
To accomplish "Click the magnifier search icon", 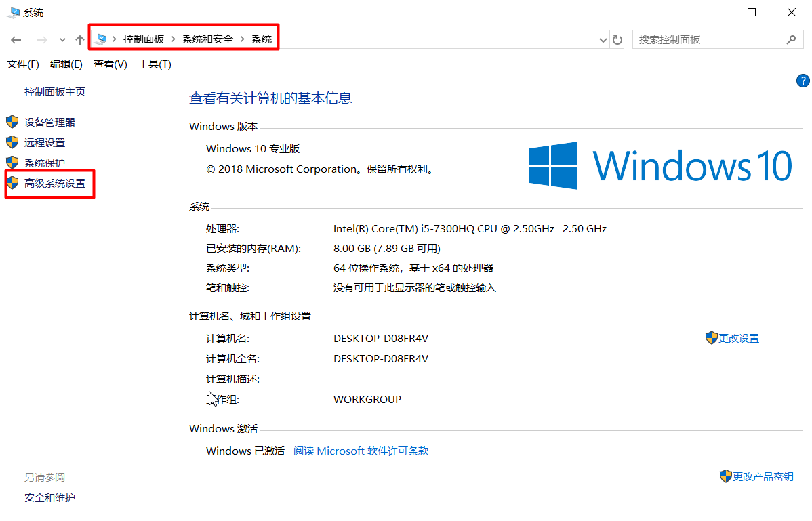I will pyautogui.click(x=791, y=39).
